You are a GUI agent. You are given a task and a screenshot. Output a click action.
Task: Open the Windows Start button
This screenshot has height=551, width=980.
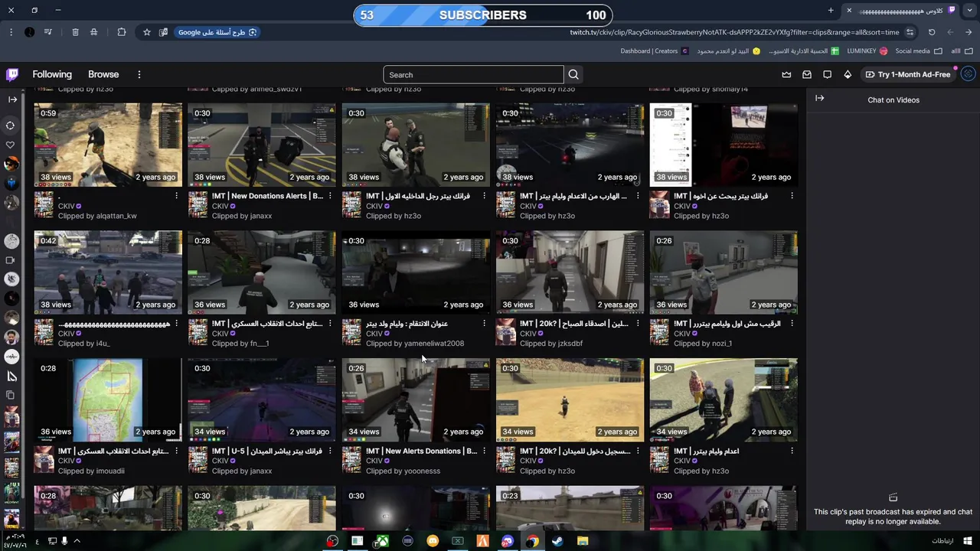[968, 541]
